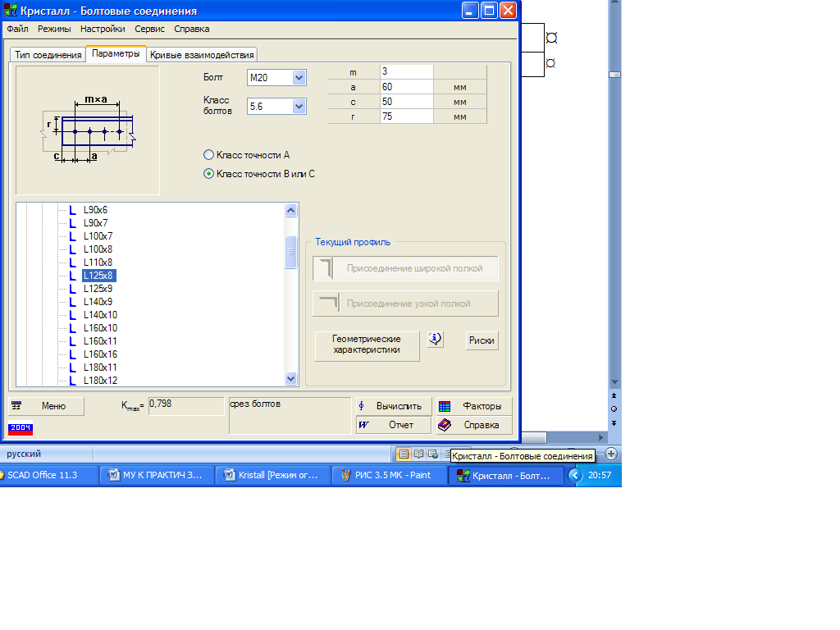Select profile L90x7 in the list
840x630 pixels.
click(x=95, y=223)
